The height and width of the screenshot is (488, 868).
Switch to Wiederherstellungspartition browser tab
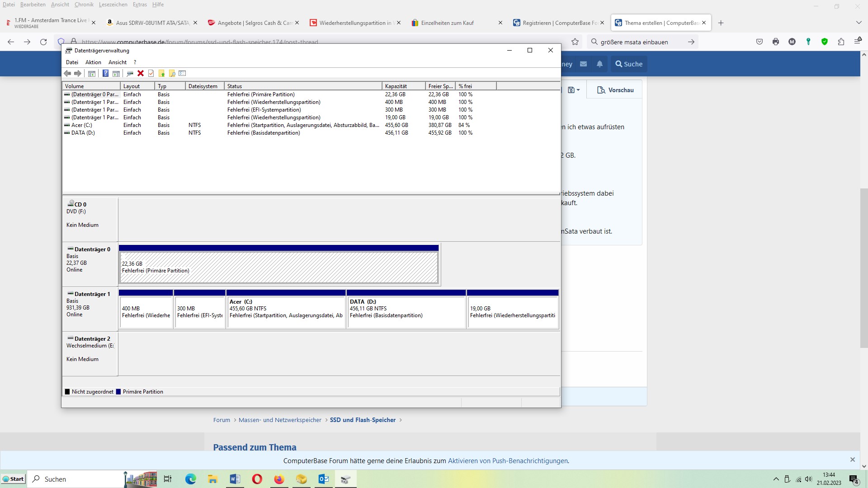tap(355, 23)
